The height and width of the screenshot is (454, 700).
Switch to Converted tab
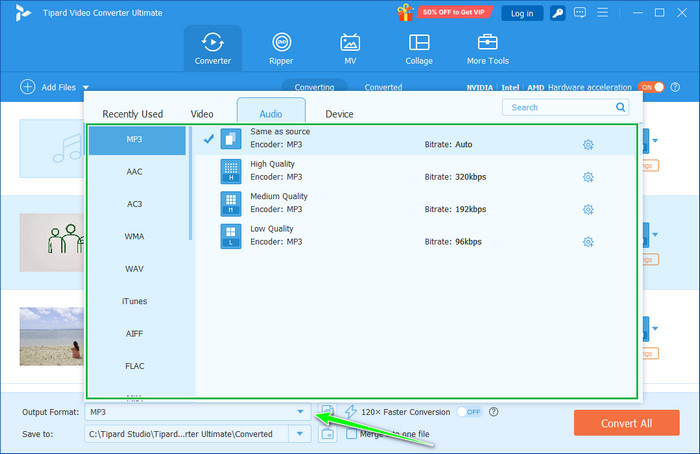[383, 87]
